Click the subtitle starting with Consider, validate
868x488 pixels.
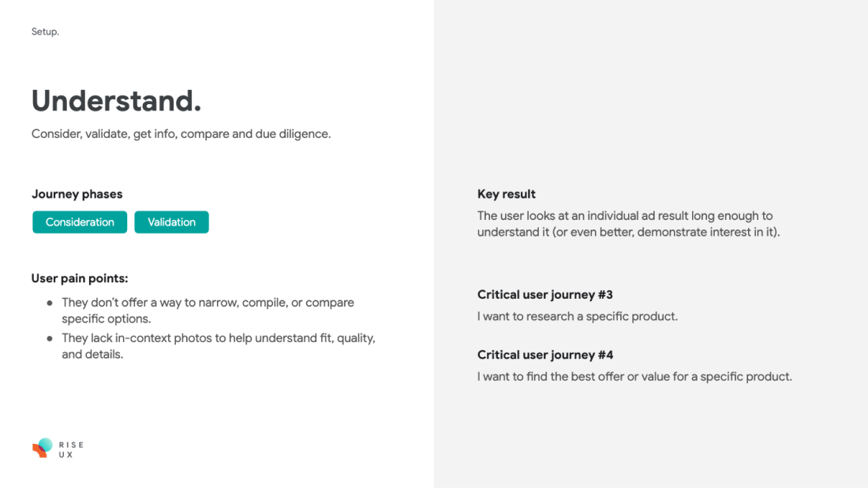181,134
